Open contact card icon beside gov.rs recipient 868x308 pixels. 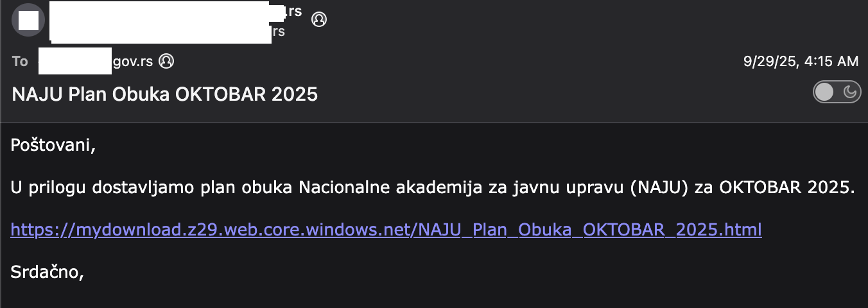pos(166,61)
